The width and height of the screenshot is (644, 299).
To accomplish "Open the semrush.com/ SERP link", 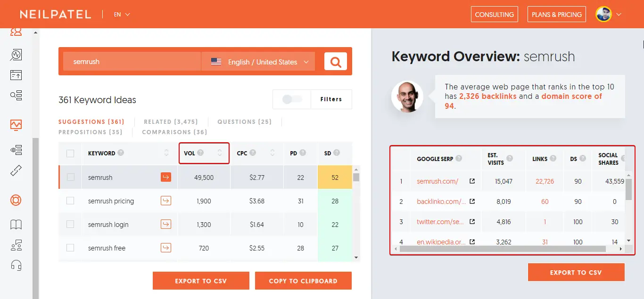I will click(x=438, y=181).
